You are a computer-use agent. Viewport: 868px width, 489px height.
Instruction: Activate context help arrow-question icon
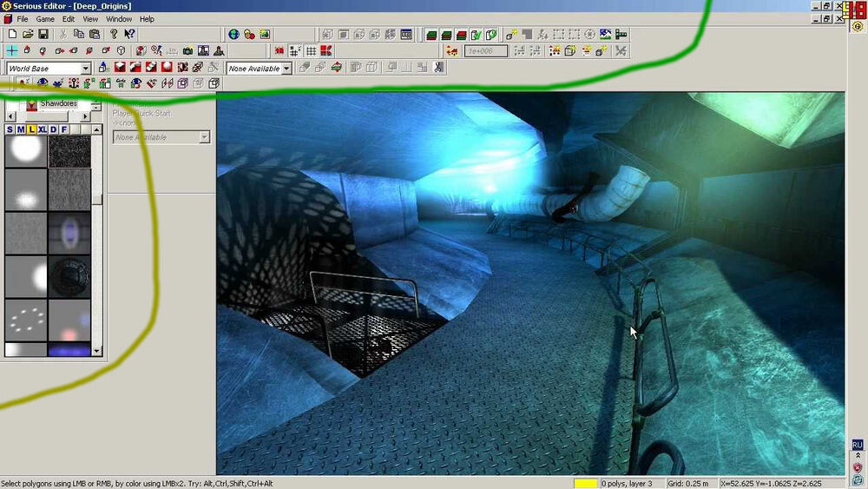[129, 35]
